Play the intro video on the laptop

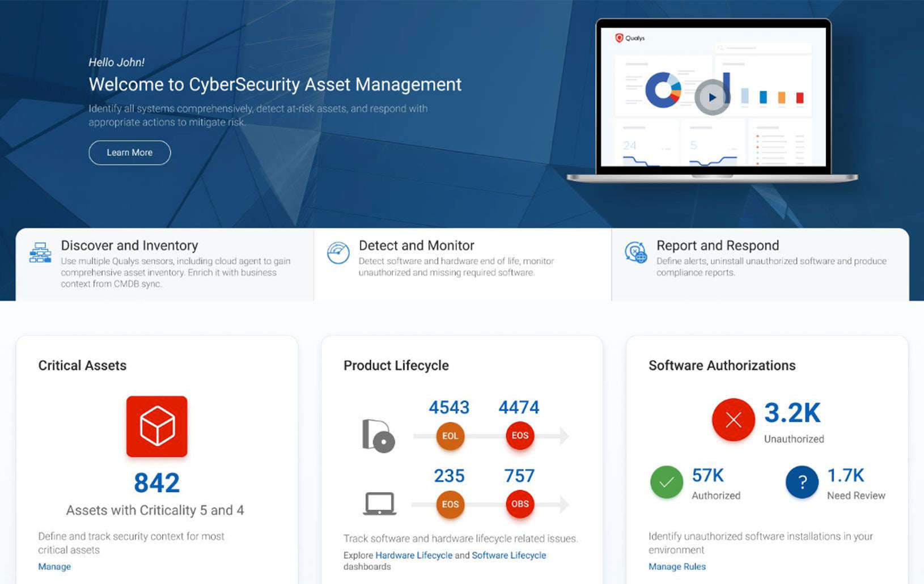[x=712, y=97]
